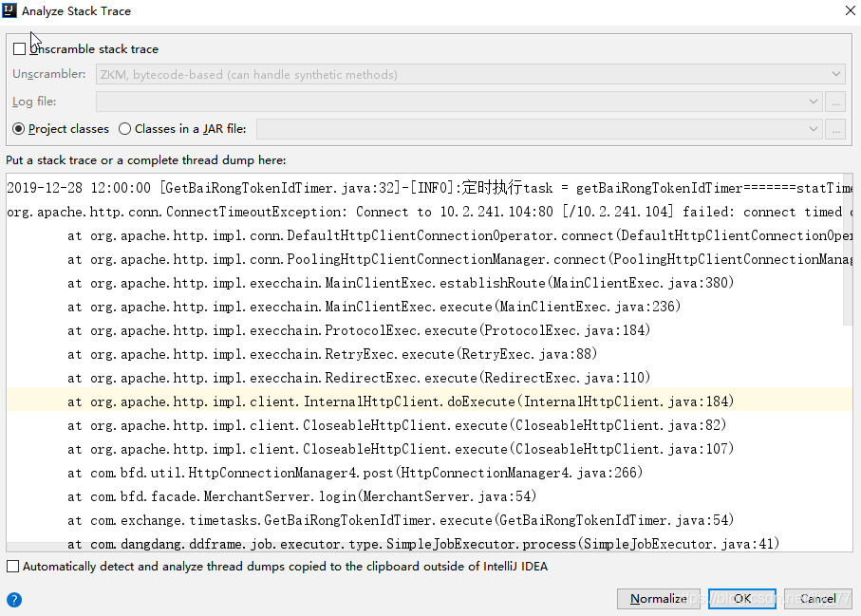Click the IntelliJ IDEA logo in title bar

pos(11,11)
